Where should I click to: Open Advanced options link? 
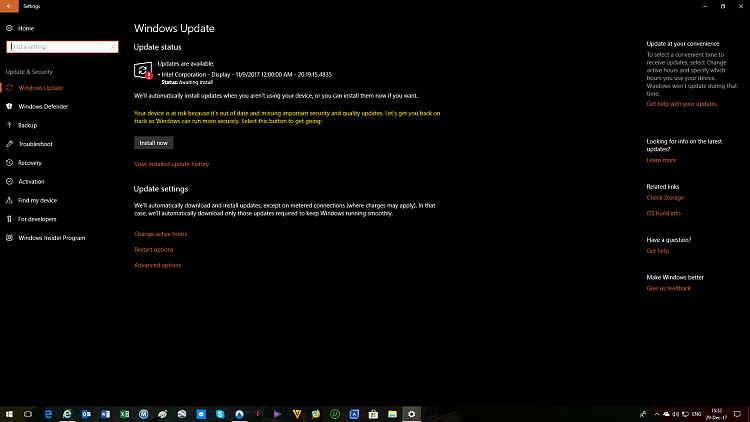click(157, 265)
